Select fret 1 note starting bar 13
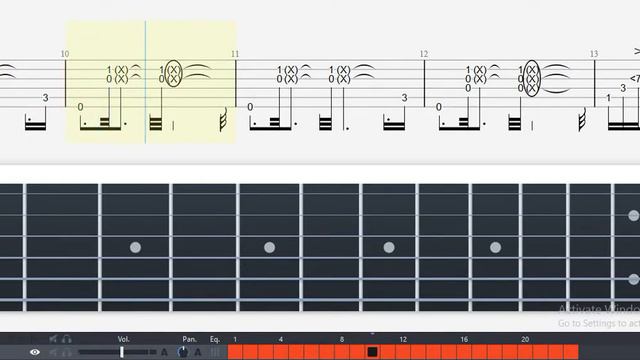The height and width of the screenshot is (360, 640). click(608, 98)
